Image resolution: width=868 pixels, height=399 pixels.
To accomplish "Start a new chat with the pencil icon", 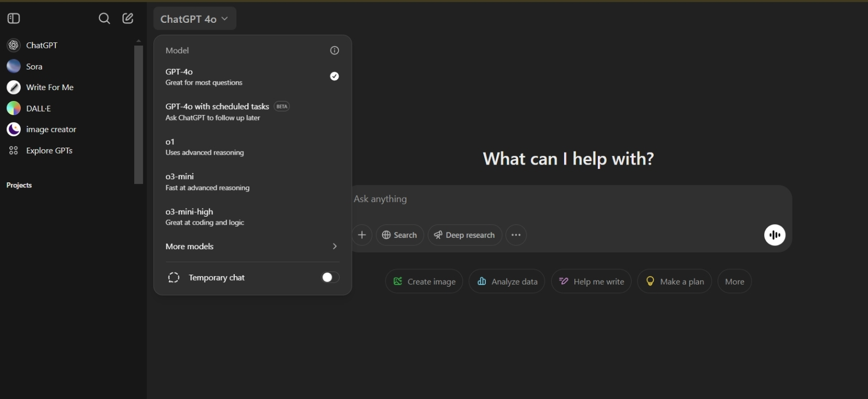I will pyautogui.click(x=128, y=18).
